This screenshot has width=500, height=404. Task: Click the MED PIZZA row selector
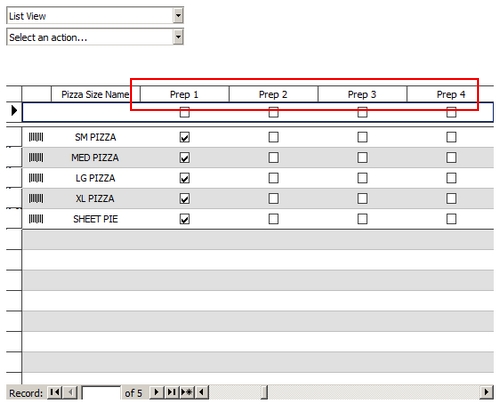(x=14, y=157)
